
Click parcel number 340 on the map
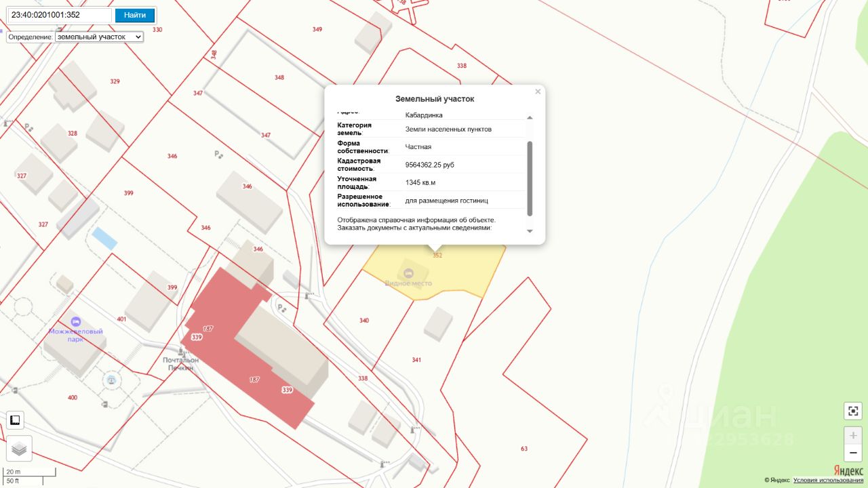[364, 320]
